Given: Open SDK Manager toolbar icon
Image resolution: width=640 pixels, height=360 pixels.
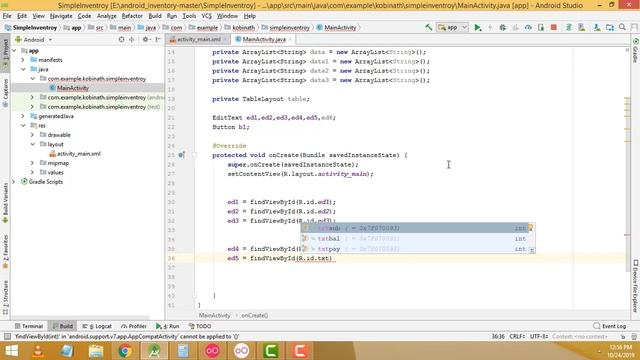Looking at the screenshot, I should tap(597, 27).
